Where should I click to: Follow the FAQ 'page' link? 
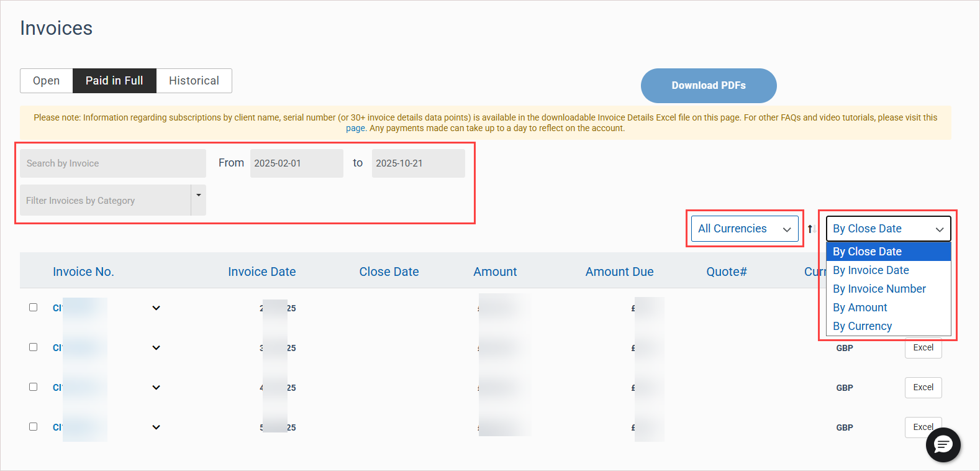(355, 129)
